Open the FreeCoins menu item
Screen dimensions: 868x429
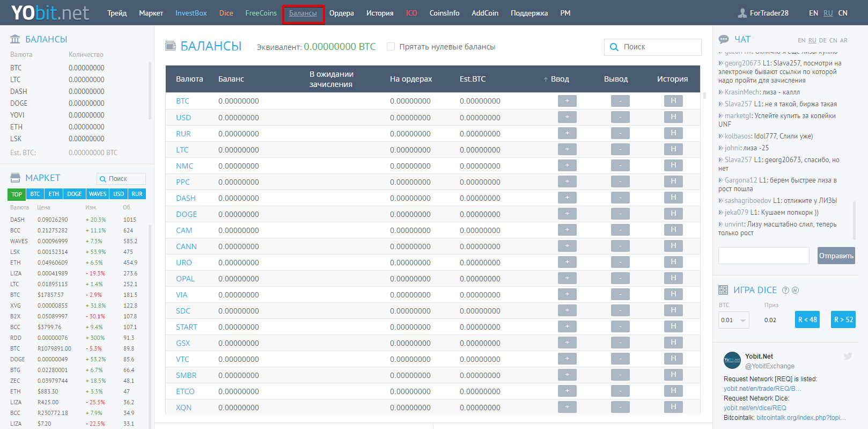pos(261,13)
